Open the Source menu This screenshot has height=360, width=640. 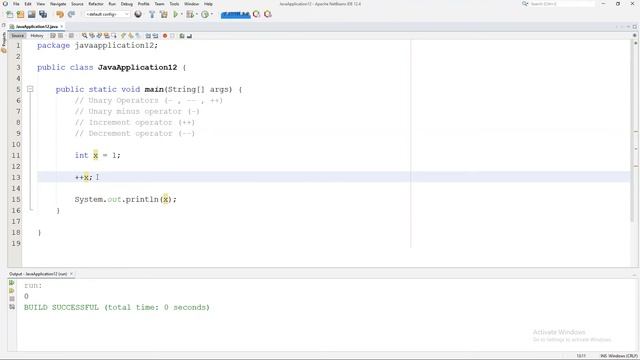coord(77,4)
